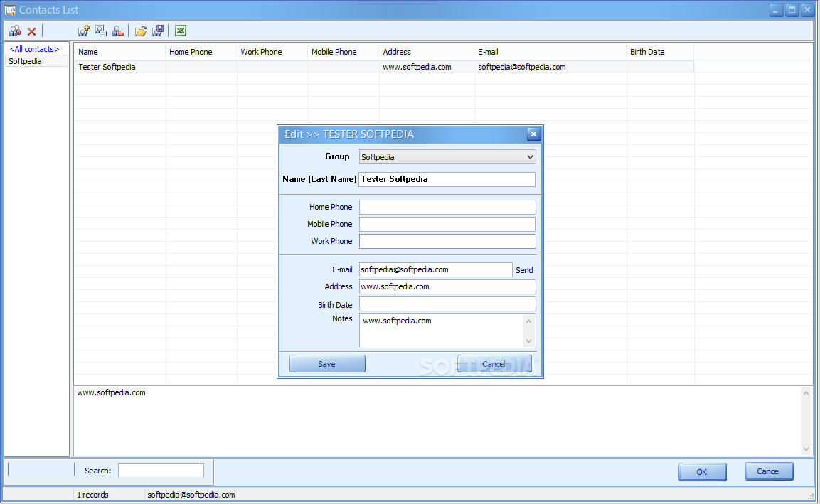Click the Notes scroll up arrow
This screenshot has width=820, height=504.
pos(528,321)
